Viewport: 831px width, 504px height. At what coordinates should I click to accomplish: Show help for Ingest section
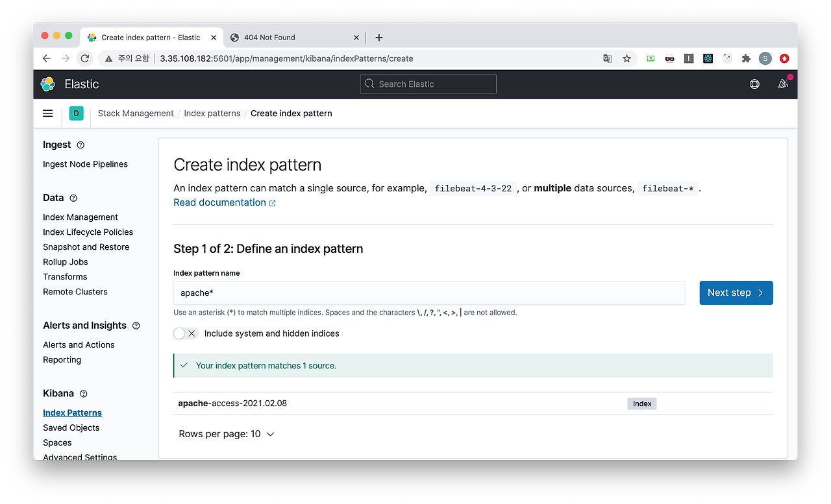click(81, 145)
